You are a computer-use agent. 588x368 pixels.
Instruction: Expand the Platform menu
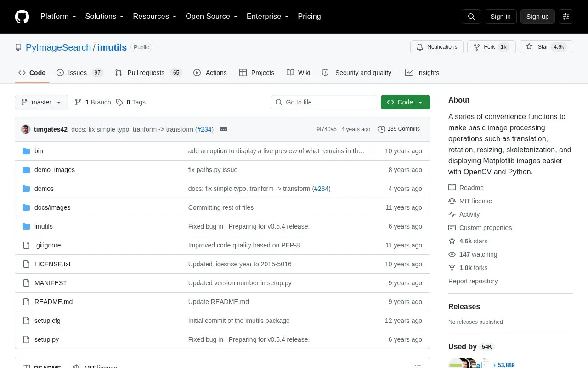58,17
